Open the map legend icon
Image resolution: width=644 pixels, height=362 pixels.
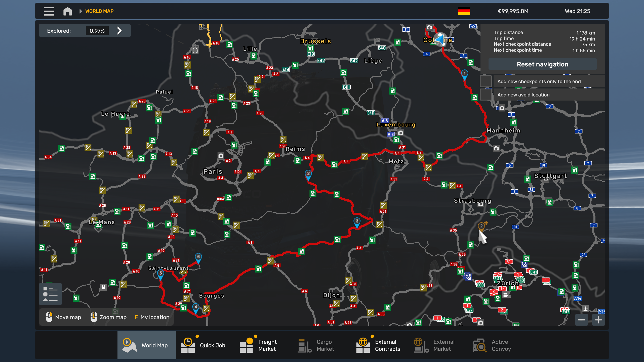pos(50,294)
